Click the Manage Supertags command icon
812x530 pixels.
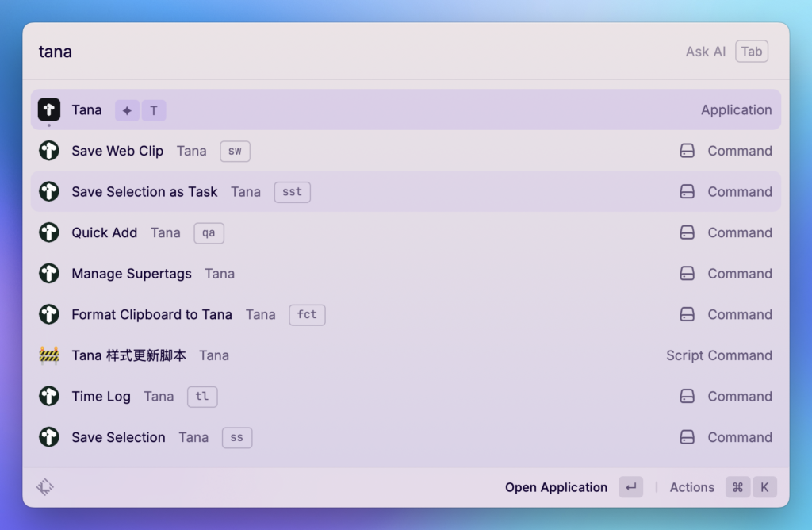tap(49, 274)
